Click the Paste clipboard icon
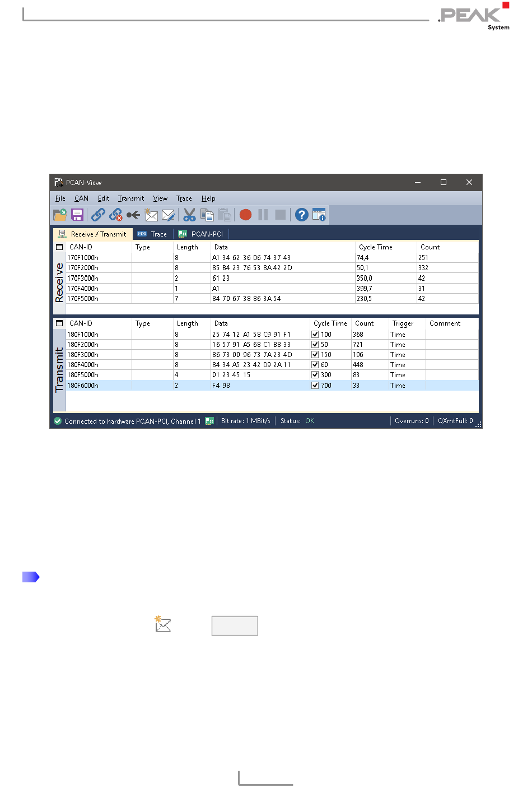Image resolution: width=532 pixels, height=797 pixels. pyautogui.click(x=225, y=215)
